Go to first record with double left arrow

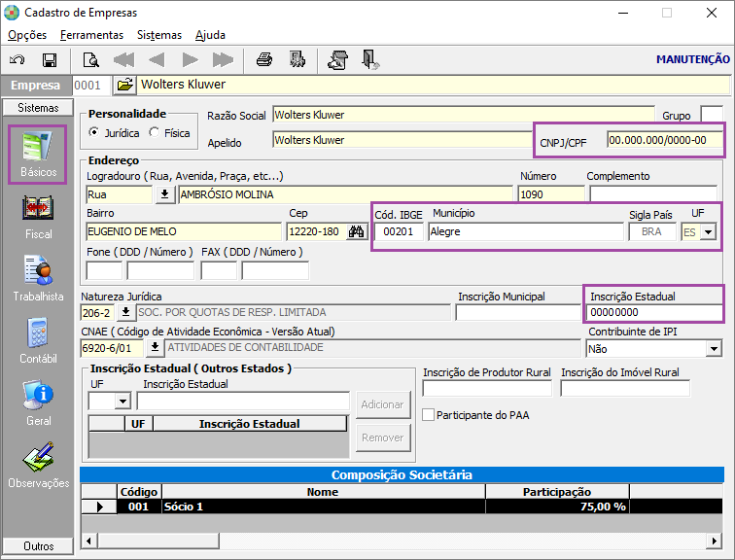coord(123,60)
